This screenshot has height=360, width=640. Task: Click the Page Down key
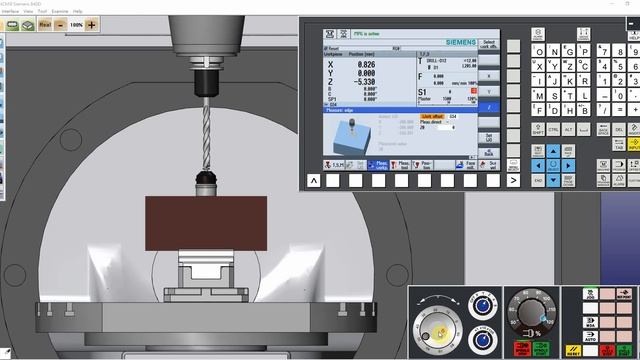tap(568, 180)
